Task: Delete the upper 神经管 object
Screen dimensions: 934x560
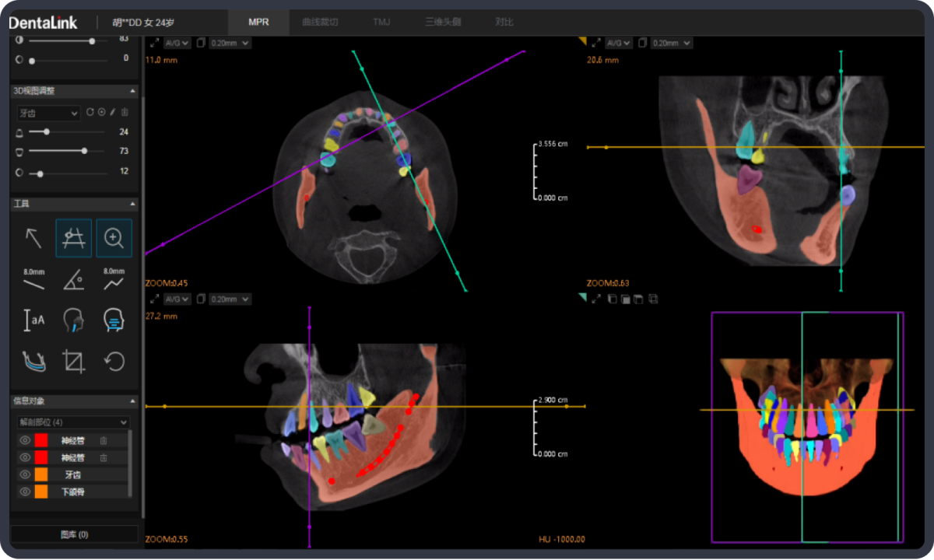Action: 104,440
